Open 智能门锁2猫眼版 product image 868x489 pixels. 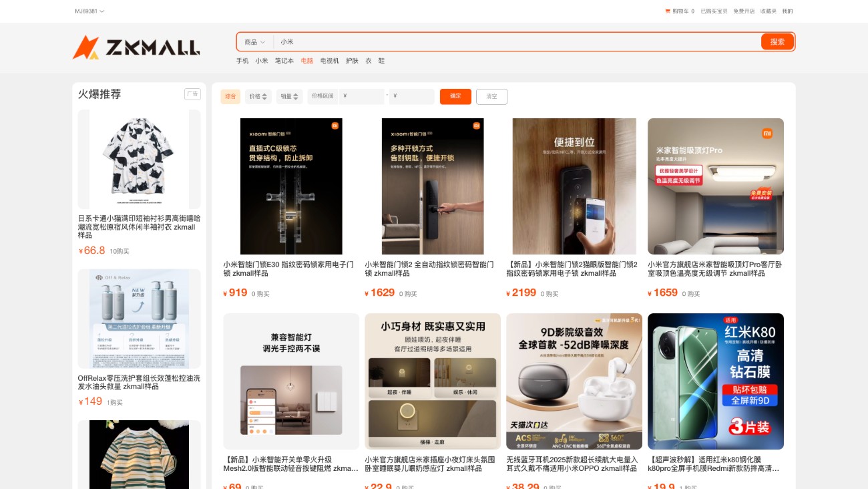[574, 186]
